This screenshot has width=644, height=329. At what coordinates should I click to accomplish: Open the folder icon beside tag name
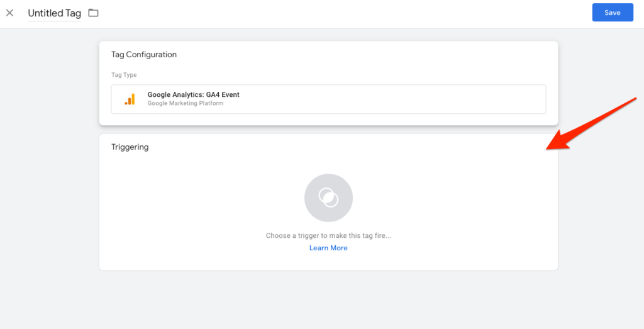click(x=94, y=13)
